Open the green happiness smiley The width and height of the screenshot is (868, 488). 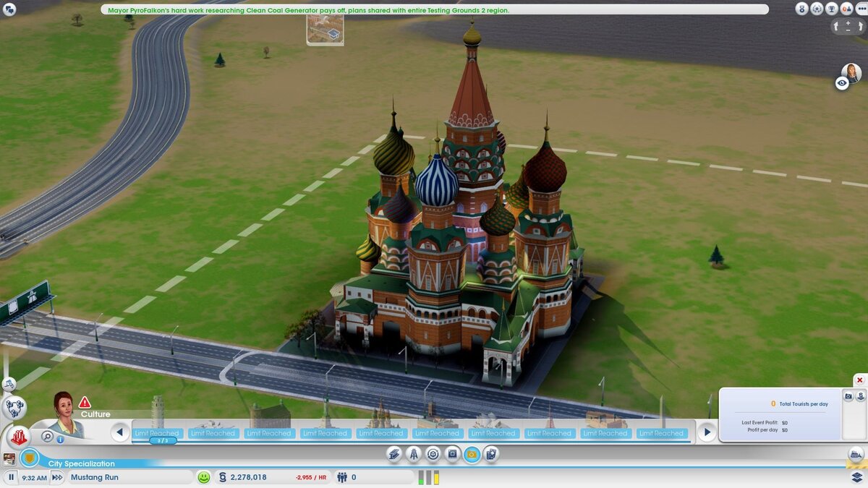tap(204, 477)
